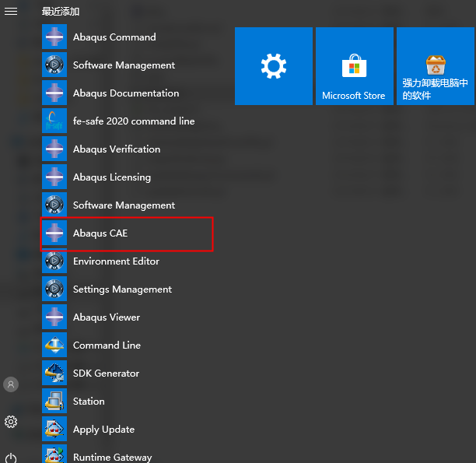
Task: Launch Abaqus Viewer
Action: (106, 317)
